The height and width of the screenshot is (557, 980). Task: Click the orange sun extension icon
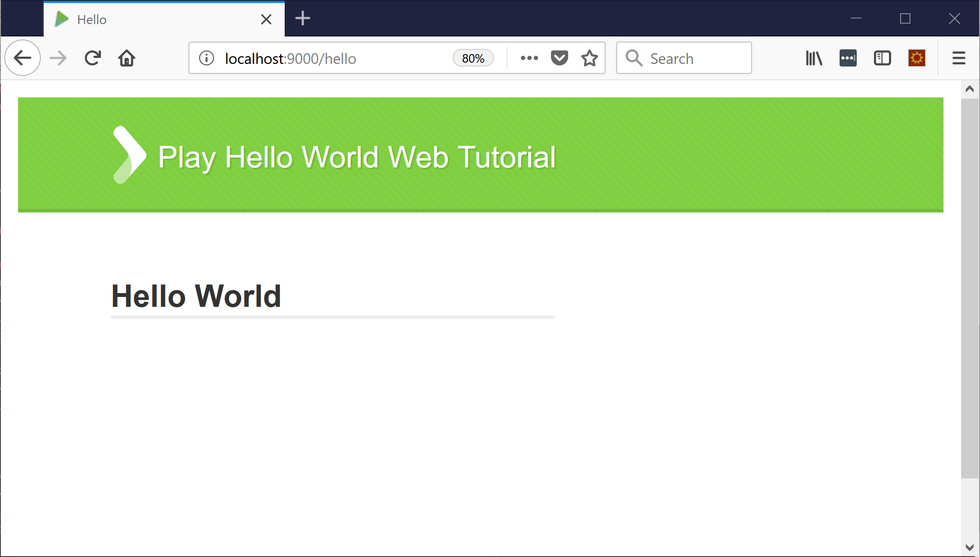pyautogui.click(x=917, y=58)
